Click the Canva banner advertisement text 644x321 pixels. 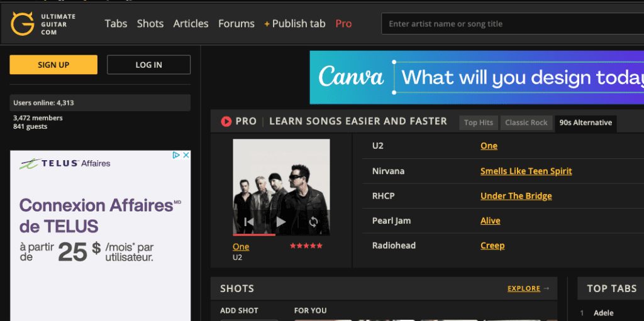[x=523, y=77]
